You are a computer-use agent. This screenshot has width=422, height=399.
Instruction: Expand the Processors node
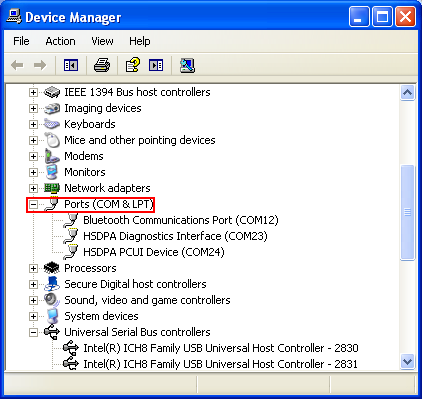tap(33, 268)
